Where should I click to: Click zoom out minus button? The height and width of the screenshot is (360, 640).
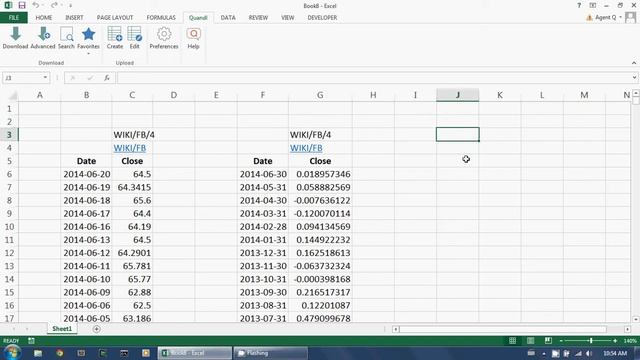point(561,340)
